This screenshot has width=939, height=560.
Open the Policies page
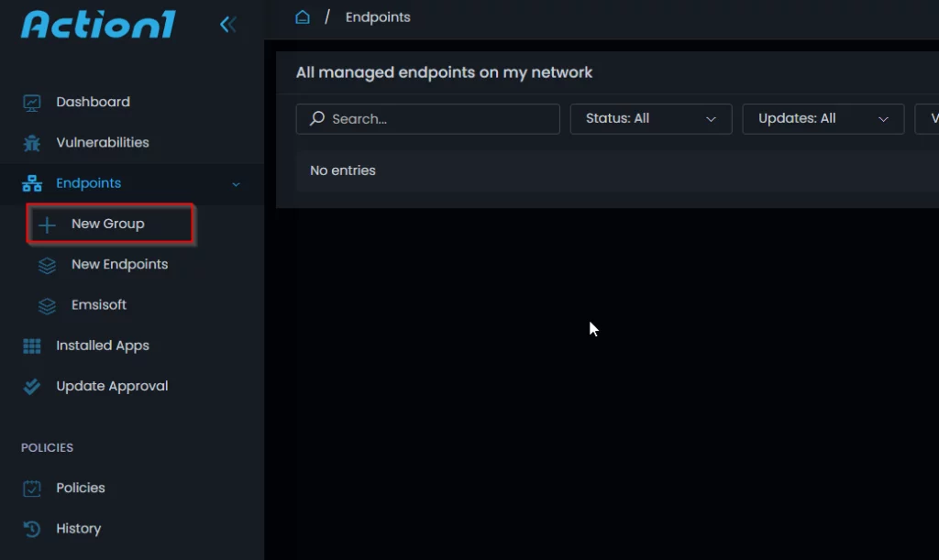point(80,489)
